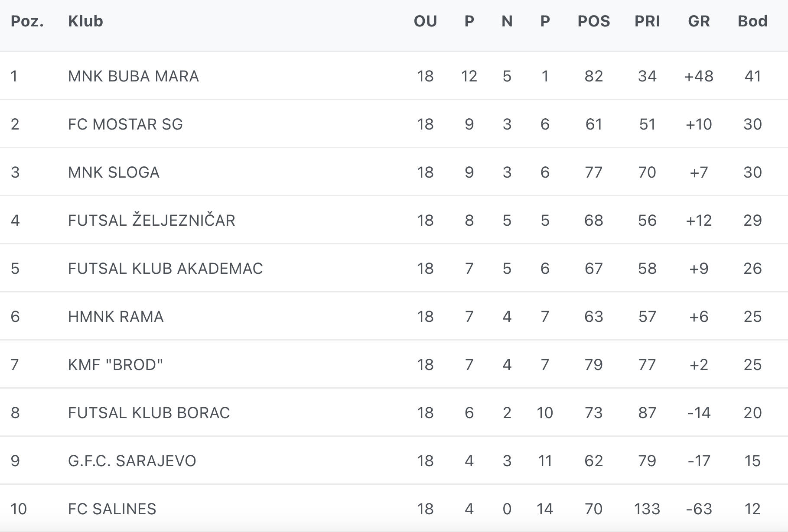Click the Poz. column header

[27, 21]
